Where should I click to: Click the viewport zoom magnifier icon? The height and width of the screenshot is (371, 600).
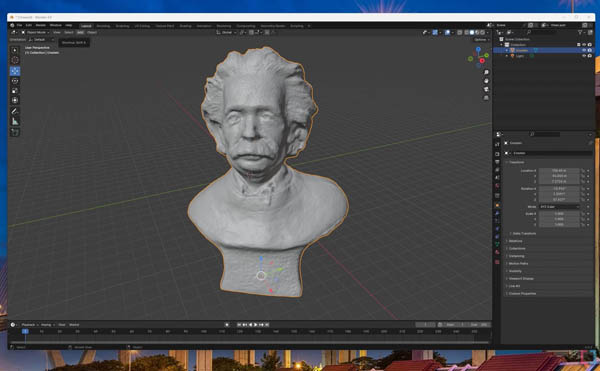point(486,72)
